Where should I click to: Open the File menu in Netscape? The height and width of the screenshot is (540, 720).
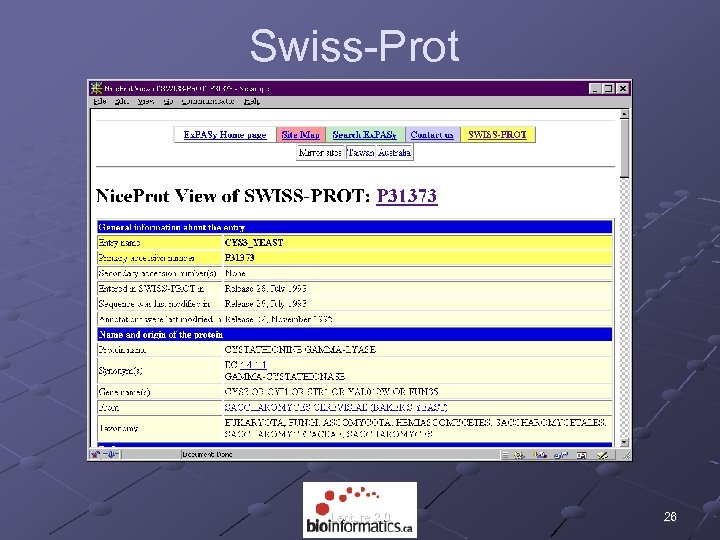click(x=100, y=101)
